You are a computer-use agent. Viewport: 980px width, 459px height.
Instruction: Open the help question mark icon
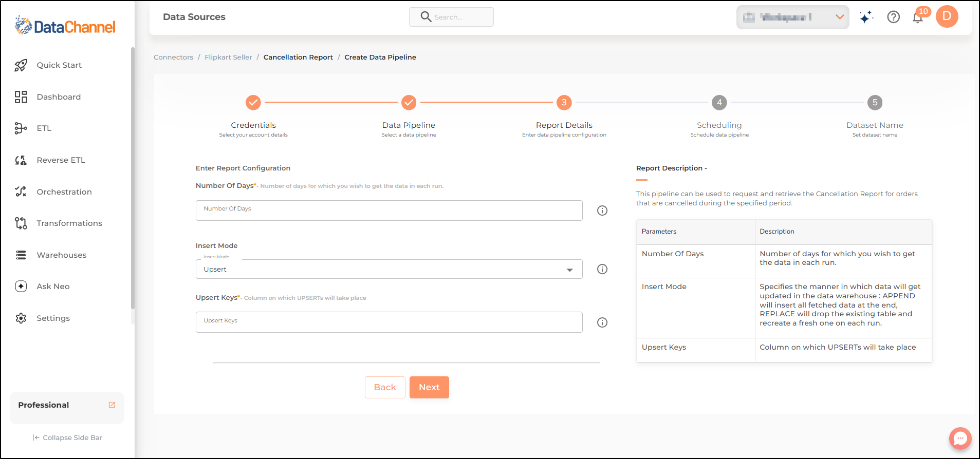click(894, 17)
